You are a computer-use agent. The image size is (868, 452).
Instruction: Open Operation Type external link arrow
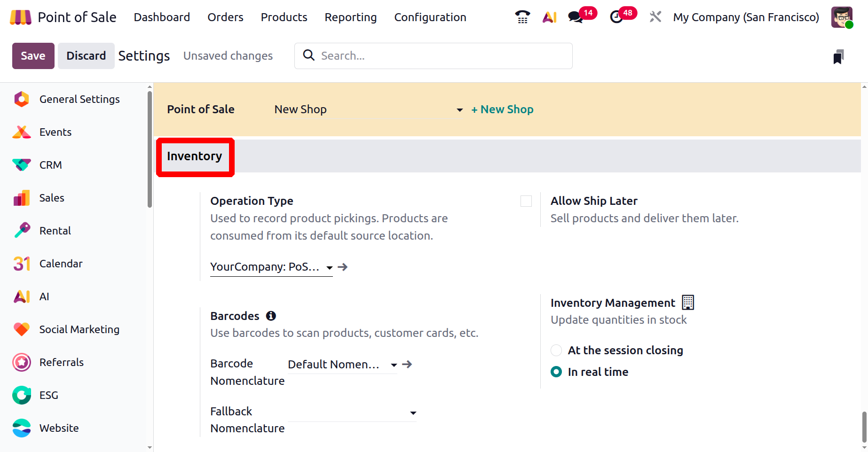pyautogui.click(x=343, y=267)
